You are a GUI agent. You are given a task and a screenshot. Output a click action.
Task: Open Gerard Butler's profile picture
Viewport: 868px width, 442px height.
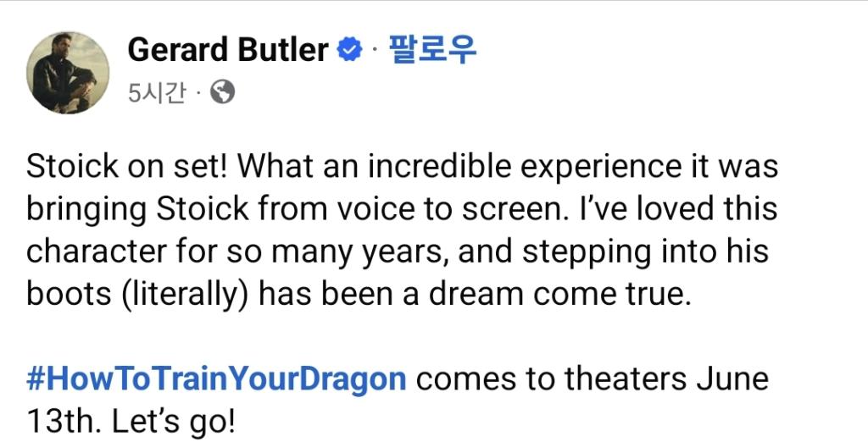click(x=68, y=73)
